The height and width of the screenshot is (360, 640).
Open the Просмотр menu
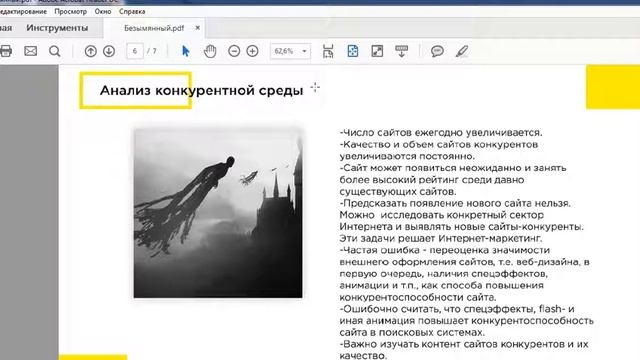(71, 11)
